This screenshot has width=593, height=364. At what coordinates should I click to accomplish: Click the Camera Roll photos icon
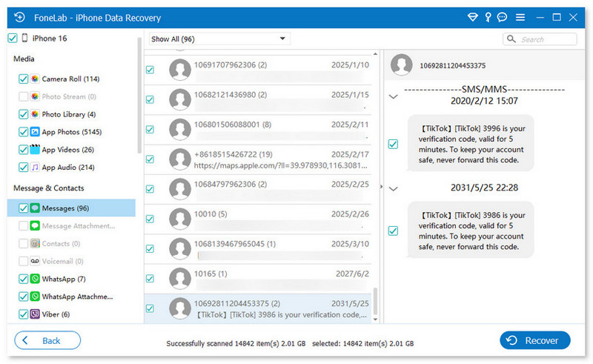(x=35, y=79)
